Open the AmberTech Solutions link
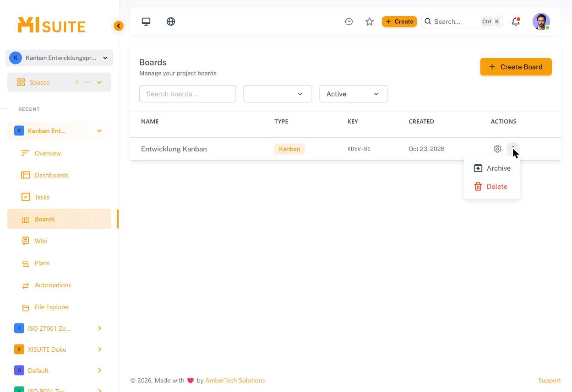The image size is (572, 392). coord(235,381)
